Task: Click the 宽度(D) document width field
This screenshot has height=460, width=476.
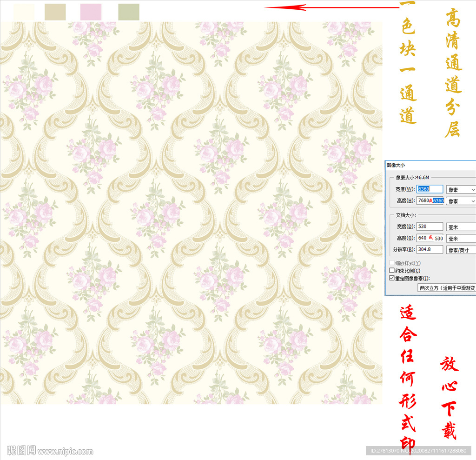Action: tap(430, 227)
